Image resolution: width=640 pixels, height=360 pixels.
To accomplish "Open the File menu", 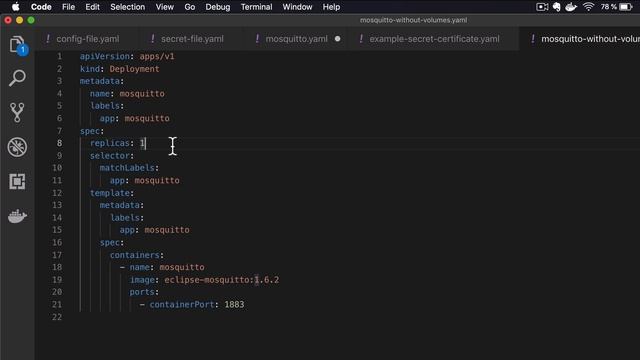I will 68,7.
